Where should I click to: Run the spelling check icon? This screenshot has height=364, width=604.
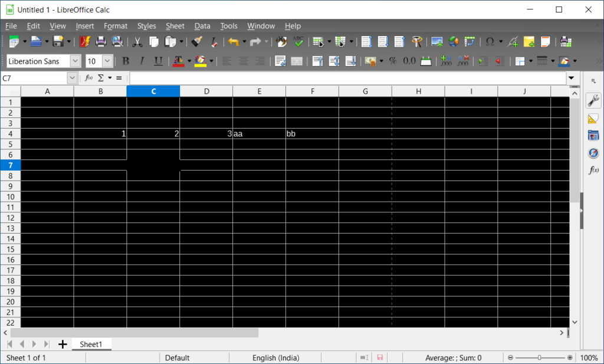pos(298,42)
